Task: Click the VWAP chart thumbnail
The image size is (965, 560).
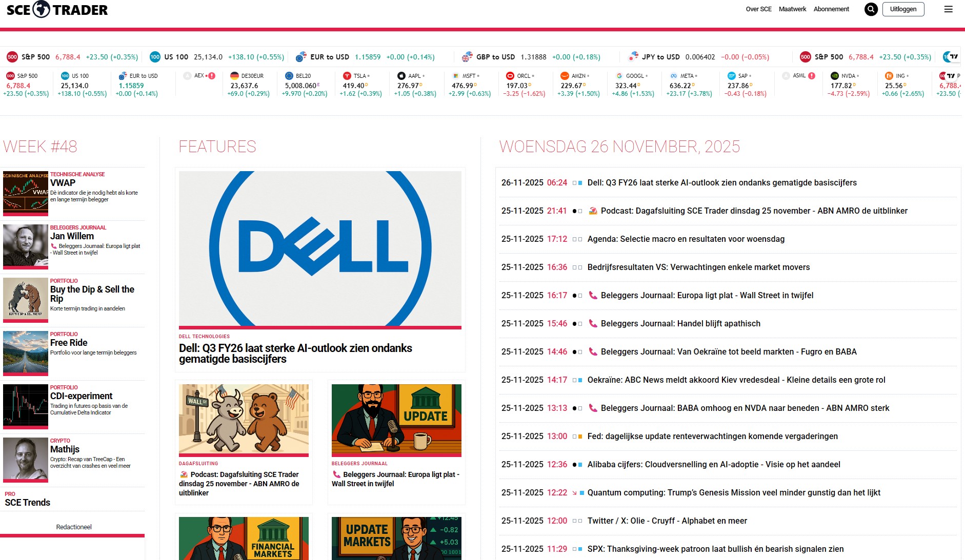Action: [x=26, y=193]
